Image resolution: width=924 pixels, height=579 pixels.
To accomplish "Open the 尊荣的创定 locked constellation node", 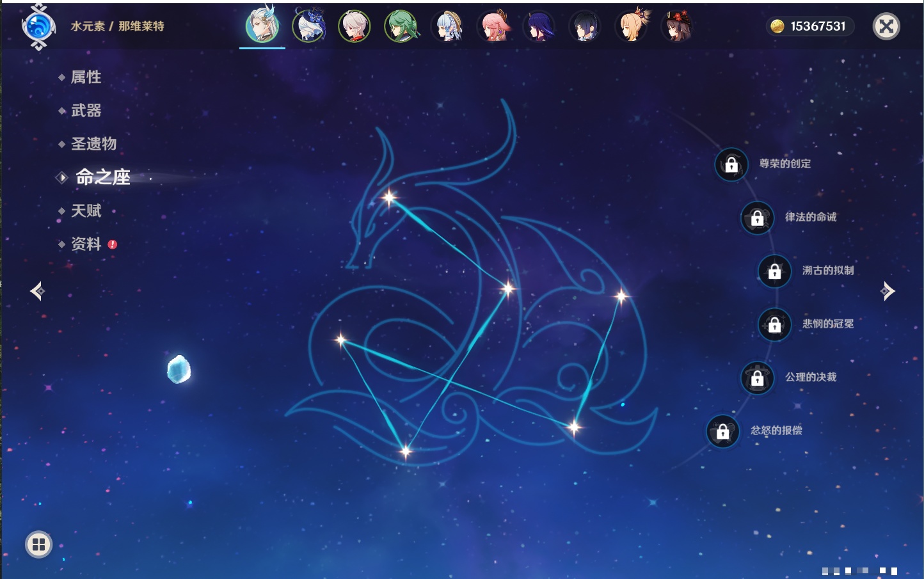I will click(731, 164).
